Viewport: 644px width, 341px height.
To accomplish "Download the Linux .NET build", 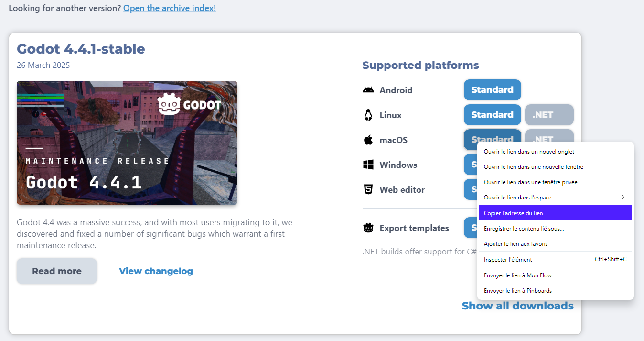I will click(549, 115).
